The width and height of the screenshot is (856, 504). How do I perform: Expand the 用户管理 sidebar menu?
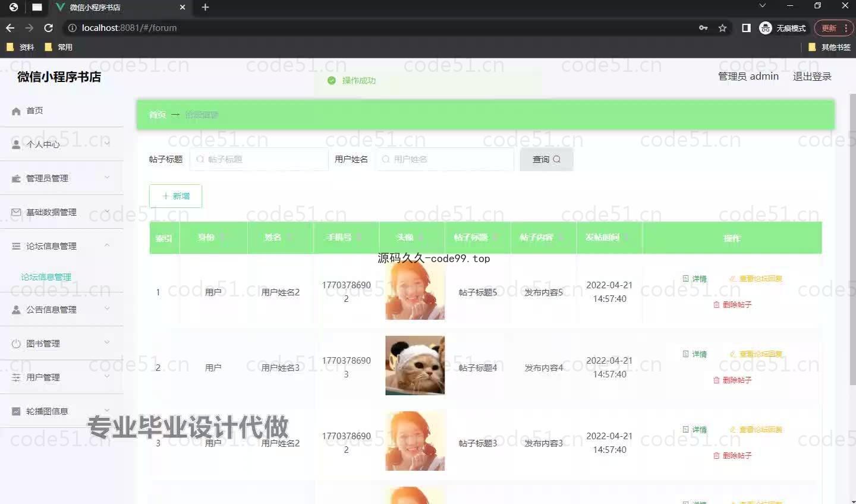[x=62, y=377]
